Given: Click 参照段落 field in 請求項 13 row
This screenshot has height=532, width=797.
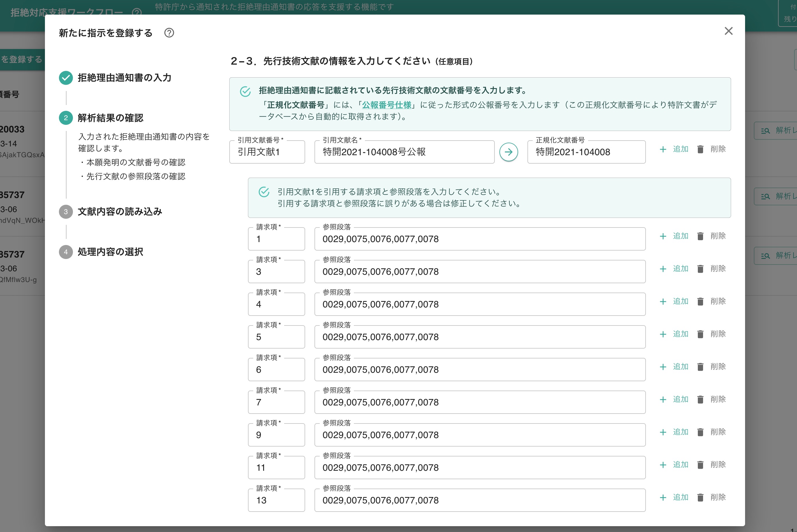Looking at the screenshot, I should 480,500.
